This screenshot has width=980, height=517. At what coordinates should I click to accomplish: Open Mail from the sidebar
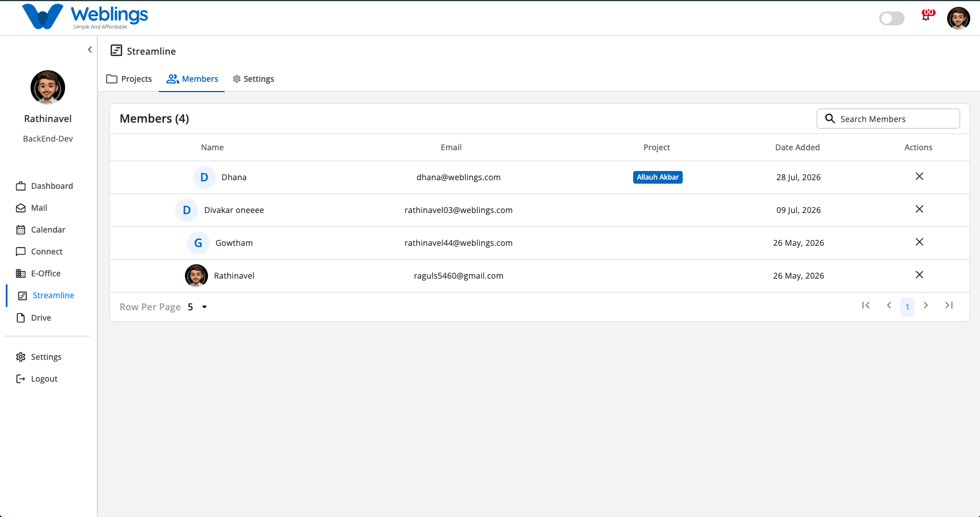tap(32, 208)
